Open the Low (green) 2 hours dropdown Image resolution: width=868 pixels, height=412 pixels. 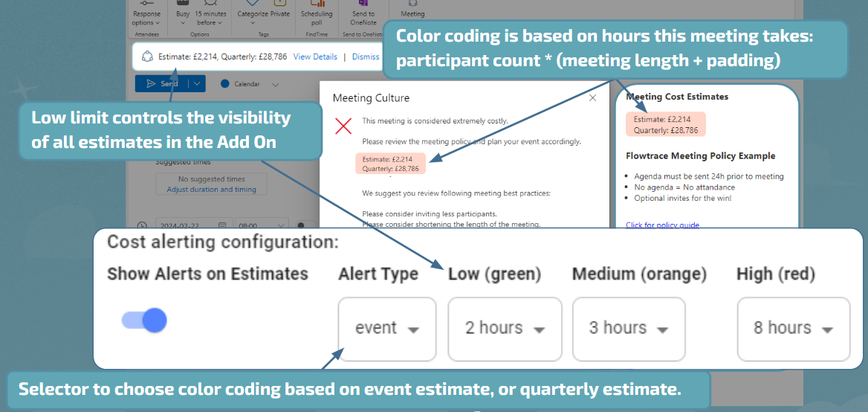pyautogui.click(x=505, y=329)
